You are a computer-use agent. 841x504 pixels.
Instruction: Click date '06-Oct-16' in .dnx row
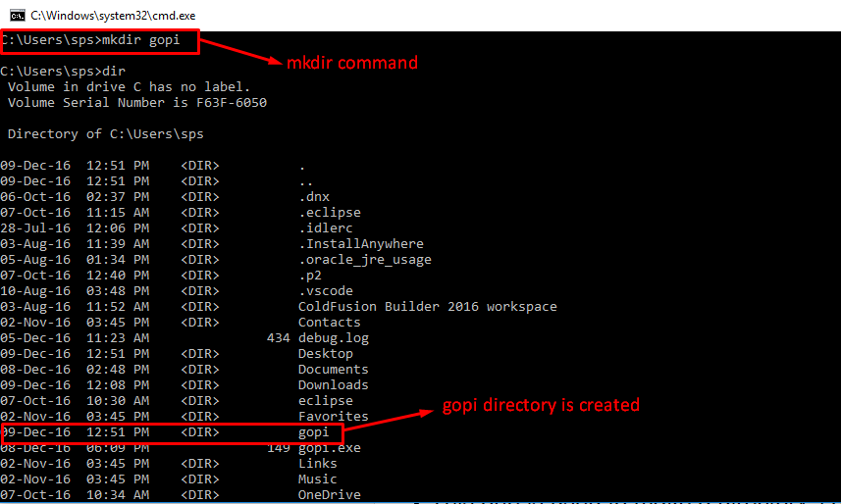click(35, 197)
